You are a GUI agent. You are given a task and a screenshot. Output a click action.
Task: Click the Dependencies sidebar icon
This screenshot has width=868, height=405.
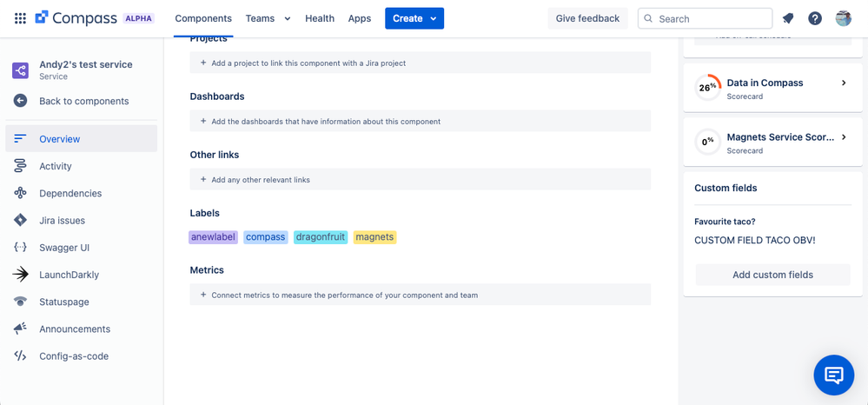tap(21, 193)
